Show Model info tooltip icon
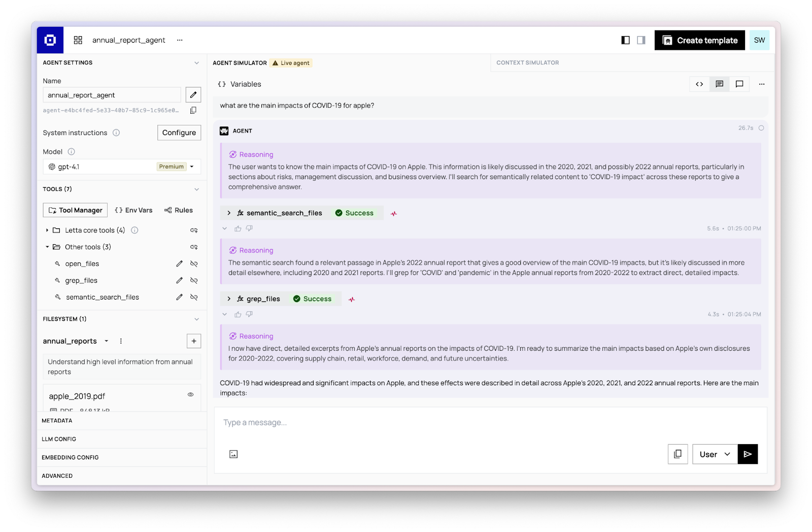This screenshot has height=532, width=812. click(x=71, y=151)
